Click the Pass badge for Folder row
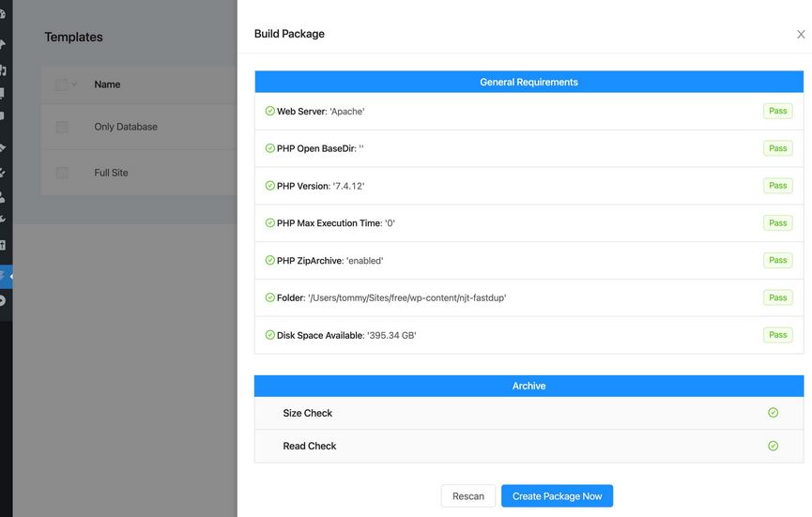Viewport: 812px width, 517px height. (x=778, y=297)
